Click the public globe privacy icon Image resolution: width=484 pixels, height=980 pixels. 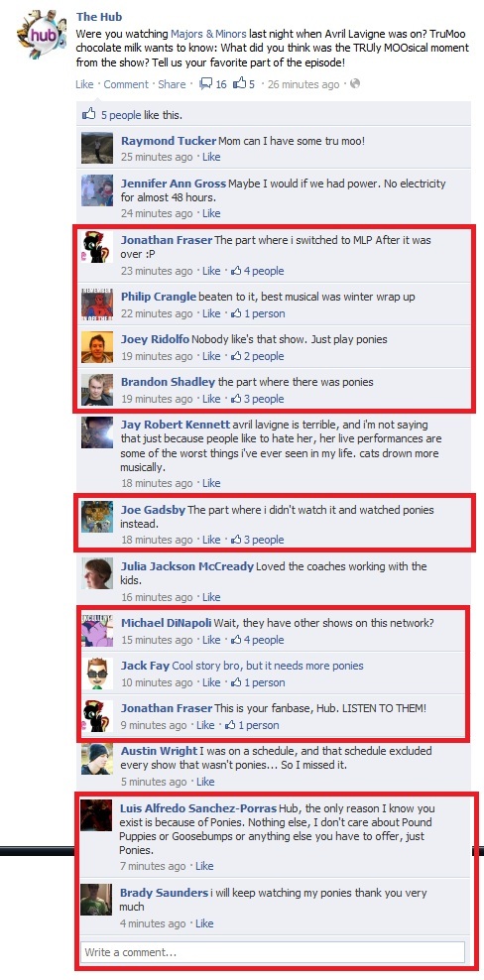355,83
